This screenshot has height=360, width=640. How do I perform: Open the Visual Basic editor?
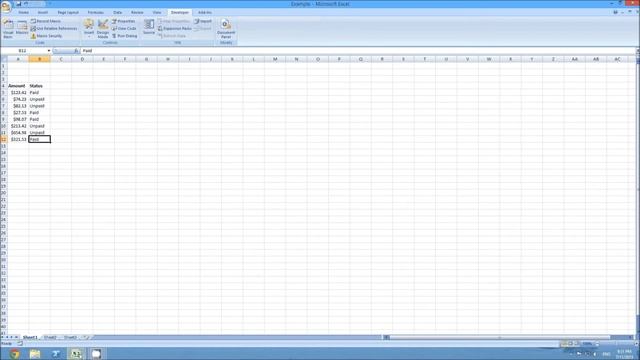8,29
